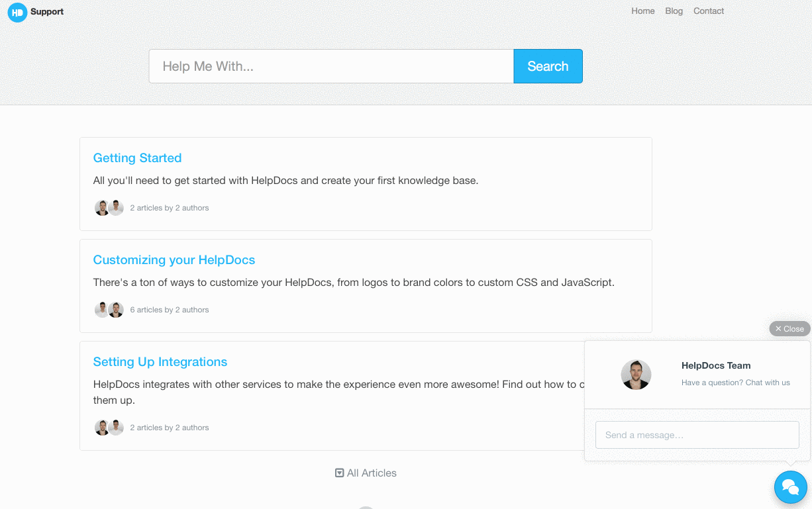The image size is (812, 509).
Task: Click the All Articles archive icon
Action: [339, 473]
